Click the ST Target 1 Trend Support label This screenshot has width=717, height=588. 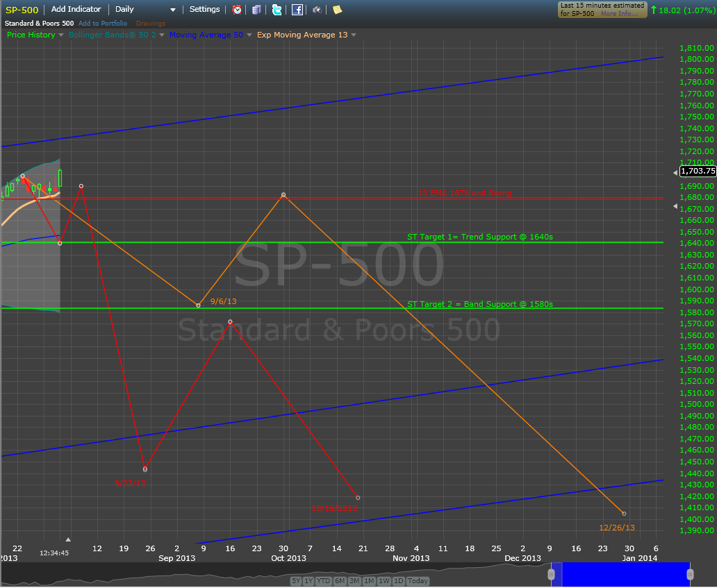[480, 237]
